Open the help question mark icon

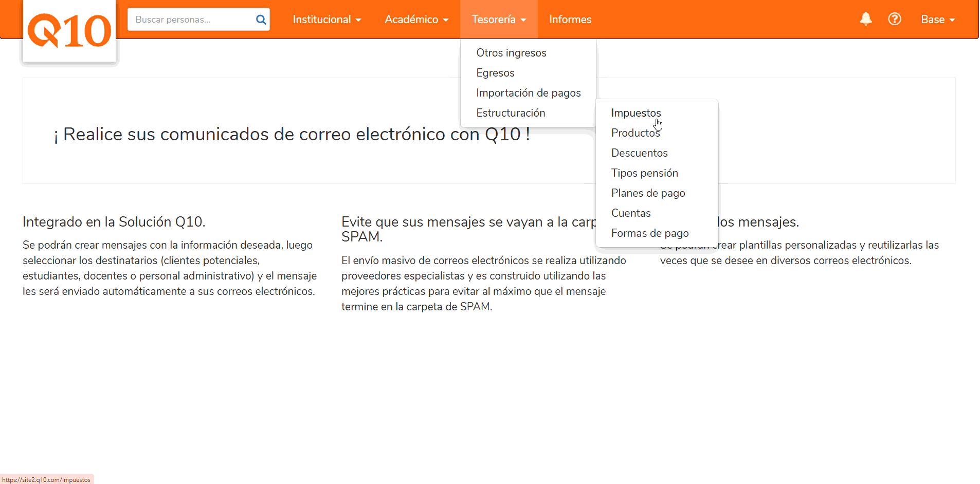(x=895, y=19)
